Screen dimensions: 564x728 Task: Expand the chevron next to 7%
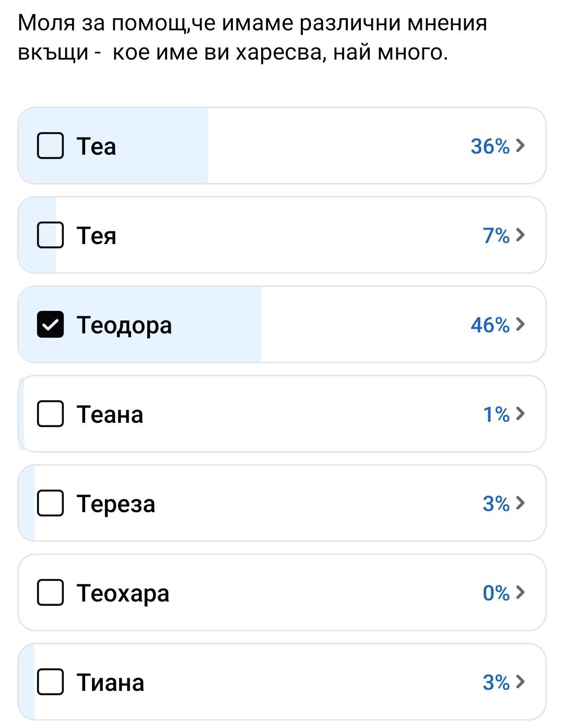520,235
